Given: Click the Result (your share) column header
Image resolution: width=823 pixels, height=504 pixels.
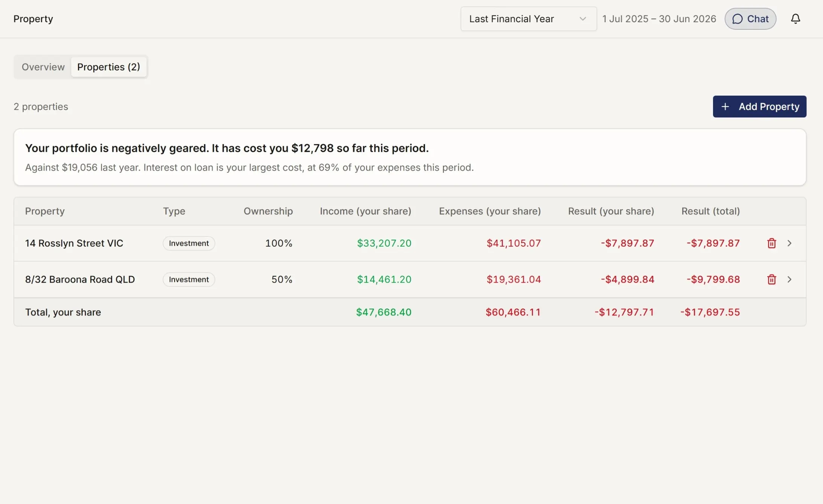Looking at the screenshot, I should [611, 211].
